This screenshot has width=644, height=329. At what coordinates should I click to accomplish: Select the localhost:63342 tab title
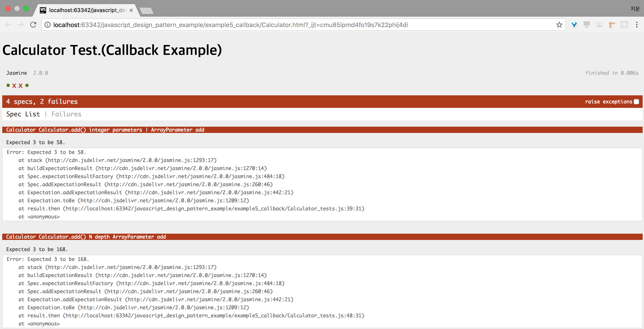pos(88,10)
